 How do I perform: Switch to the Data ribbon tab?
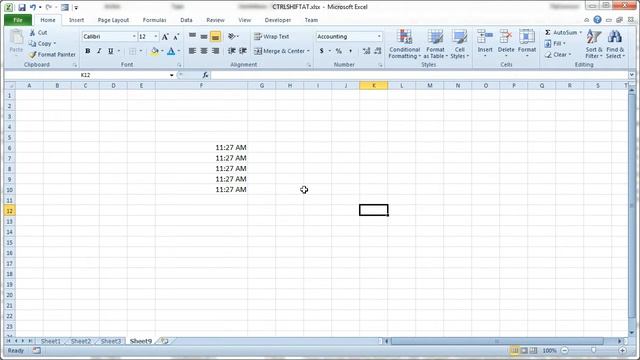tap(186, 20)
